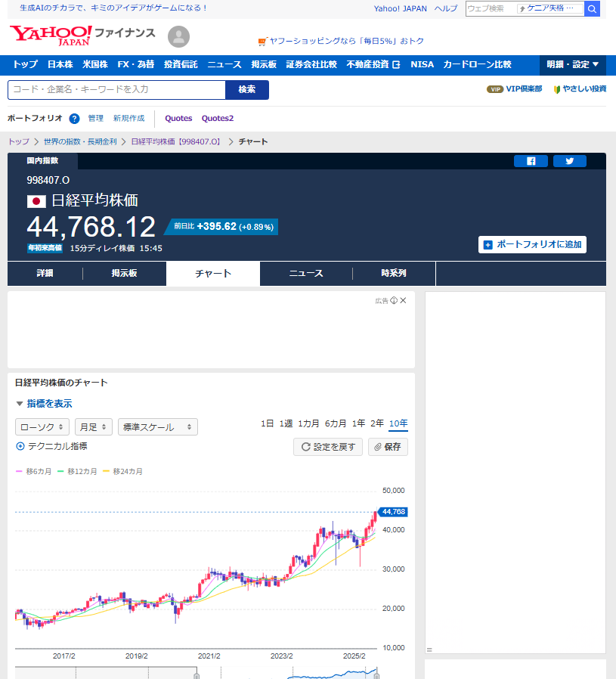This screenshot has width=616, height=679.
Task: Select the 1週 chart range
Action: click(286, 423)
